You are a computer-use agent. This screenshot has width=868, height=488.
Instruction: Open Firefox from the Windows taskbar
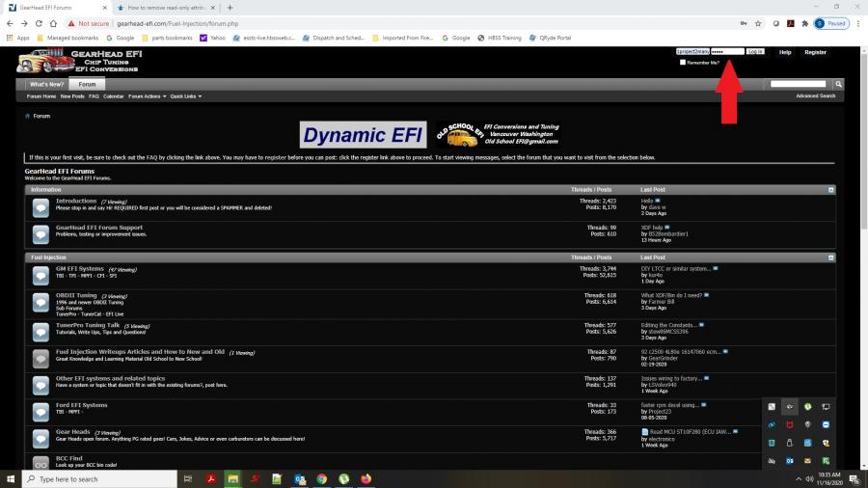(x=366, y=478)
